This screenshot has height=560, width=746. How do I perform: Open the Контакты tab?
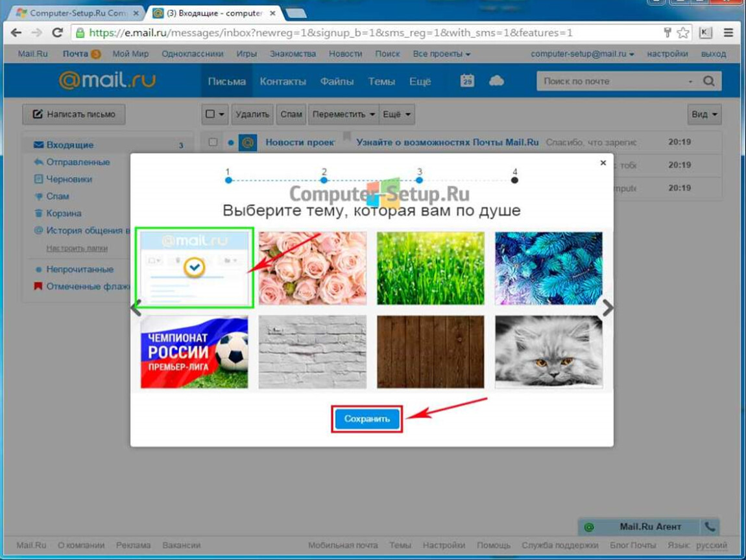point(283,81)
